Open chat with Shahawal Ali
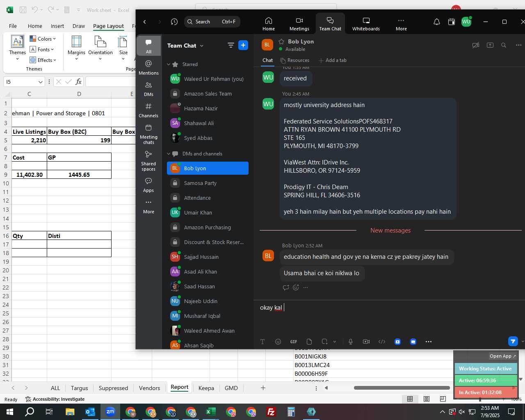Image resolution: width=525 pixels, height=420 pixels. (x=208, y=123)
